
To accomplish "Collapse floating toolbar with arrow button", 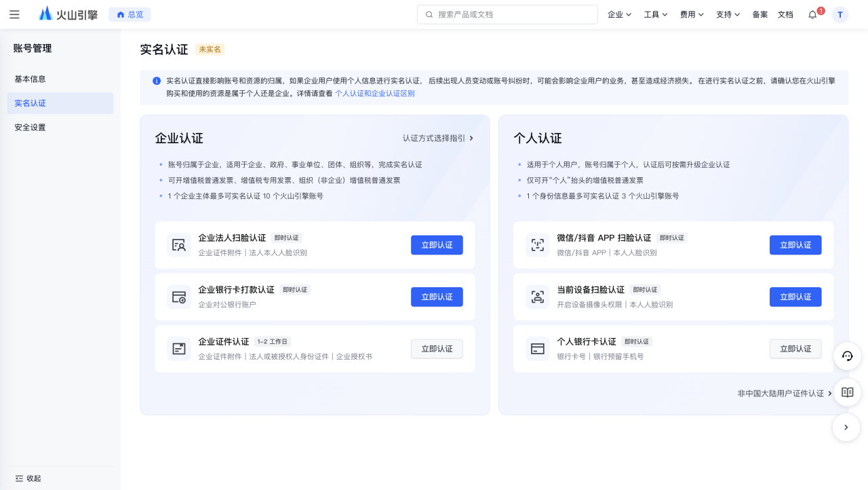I will click(846, 428).
